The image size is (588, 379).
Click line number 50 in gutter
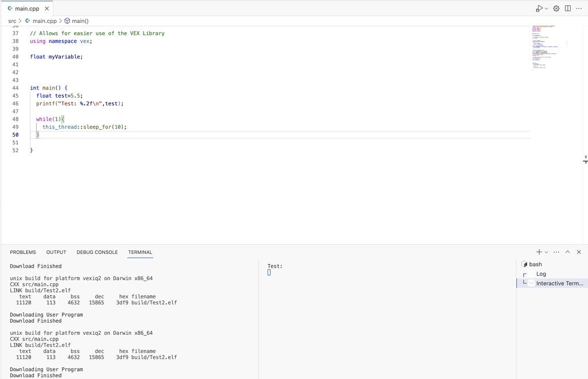pos(16,134)
